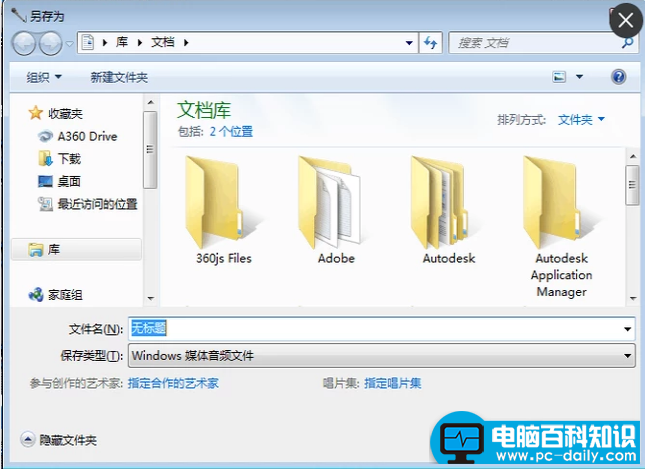Expand the arrow after 文档 breadcrumb
645x469 pixels.
tap(186, 42)
